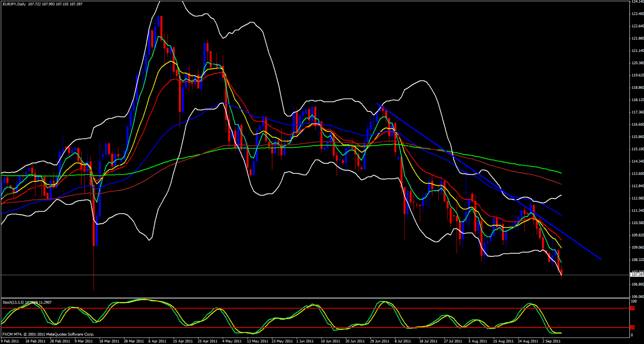Click the 1 Jun 2011 date label
This screenshot has width=644, height=344.
[305, 341]
